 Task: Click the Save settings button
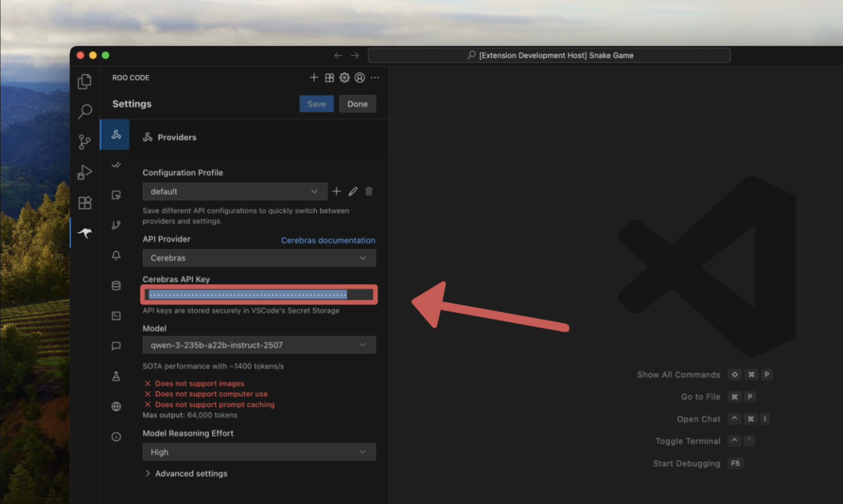coord(316,104)
